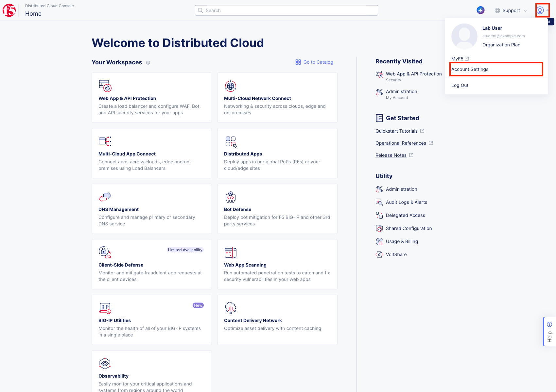Screen dimensions: 556x392
Task: Open the Multi-Cloud Network Connect globe icon
Action: tap(231, 86)
